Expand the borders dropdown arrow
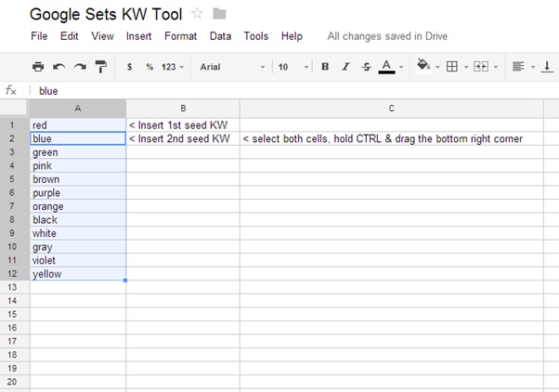The image size is (559, 392). click(x=465, y=67)
